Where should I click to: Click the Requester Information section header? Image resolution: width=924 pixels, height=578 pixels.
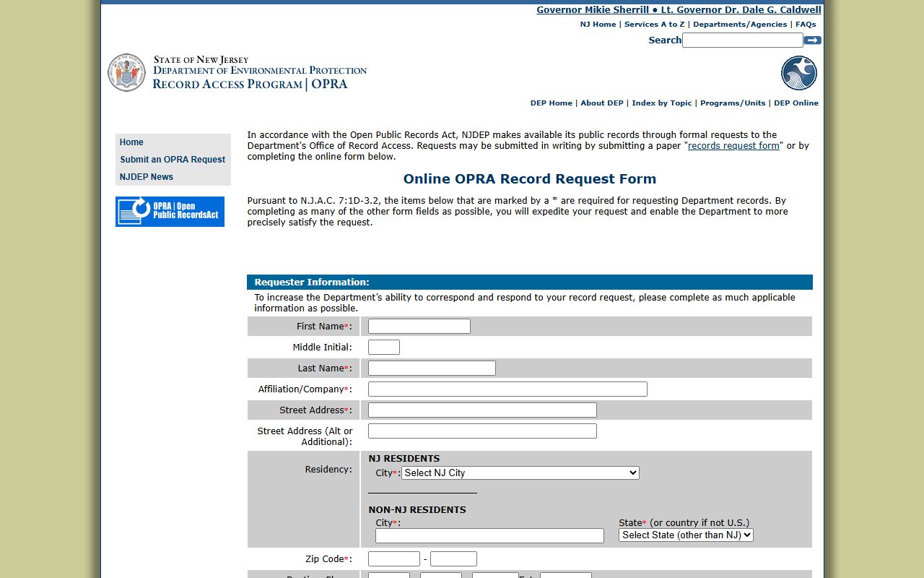pos(530,282)
